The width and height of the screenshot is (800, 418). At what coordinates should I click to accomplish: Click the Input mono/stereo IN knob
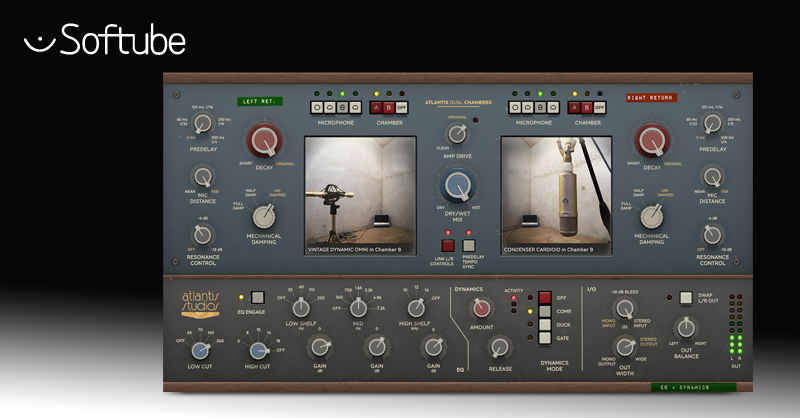pos(624,309)
